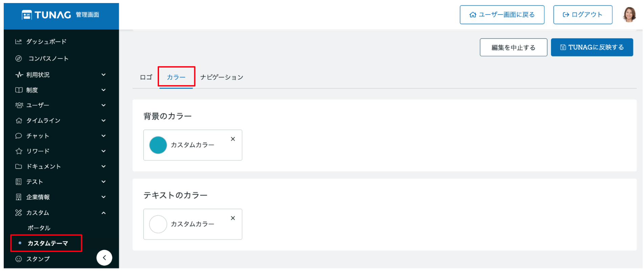Viewport: 644px width, 271px height.
Task: Expand the 利用状況 menu section
Action: (x=104, y=74)
